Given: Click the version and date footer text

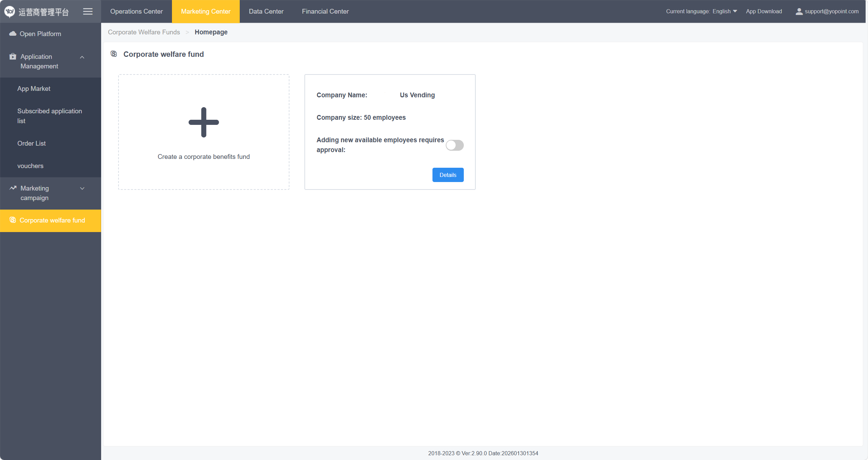Looking at the screenshot, I should tap(483, 453).
